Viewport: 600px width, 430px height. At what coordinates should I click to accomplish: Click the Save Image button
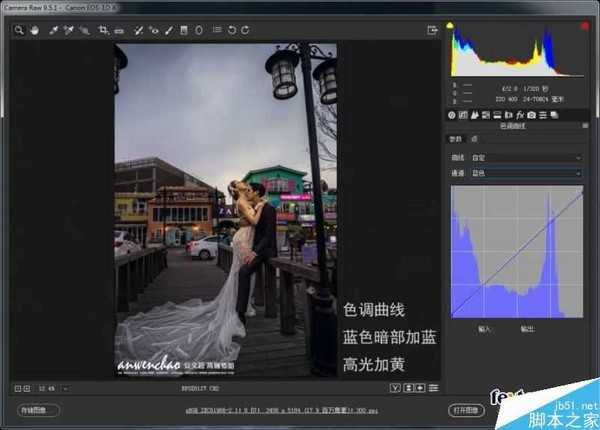point(36,410)
